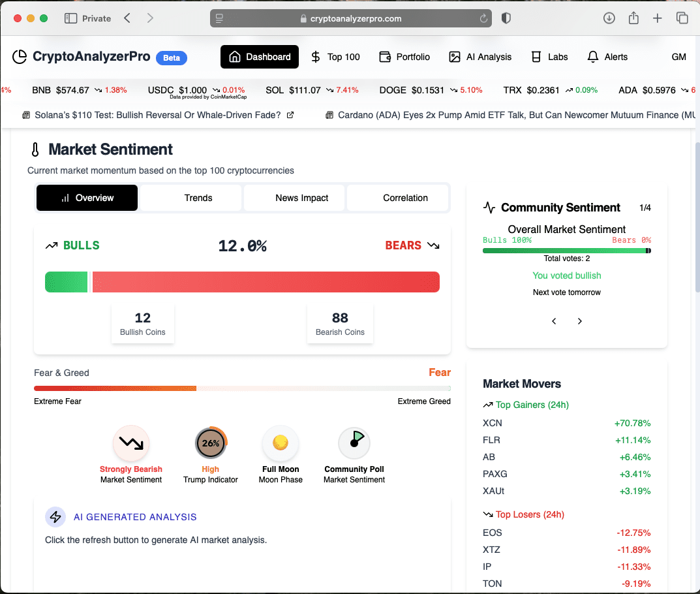This screenshot has width=700, height=594.
Task: Open the Portfolio briefcase icon
Action: (x=384, y=57)
